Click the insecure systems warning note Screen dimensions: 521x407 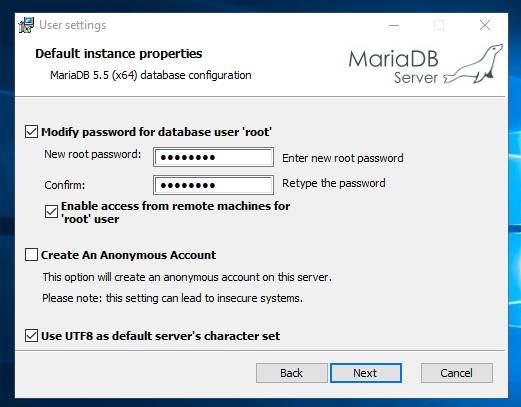coord(172,298)
